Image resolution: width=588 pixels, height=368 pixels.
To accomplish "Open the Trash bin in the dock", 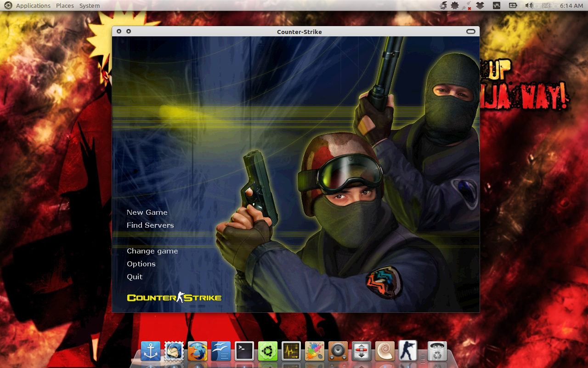I will (437, 351).
